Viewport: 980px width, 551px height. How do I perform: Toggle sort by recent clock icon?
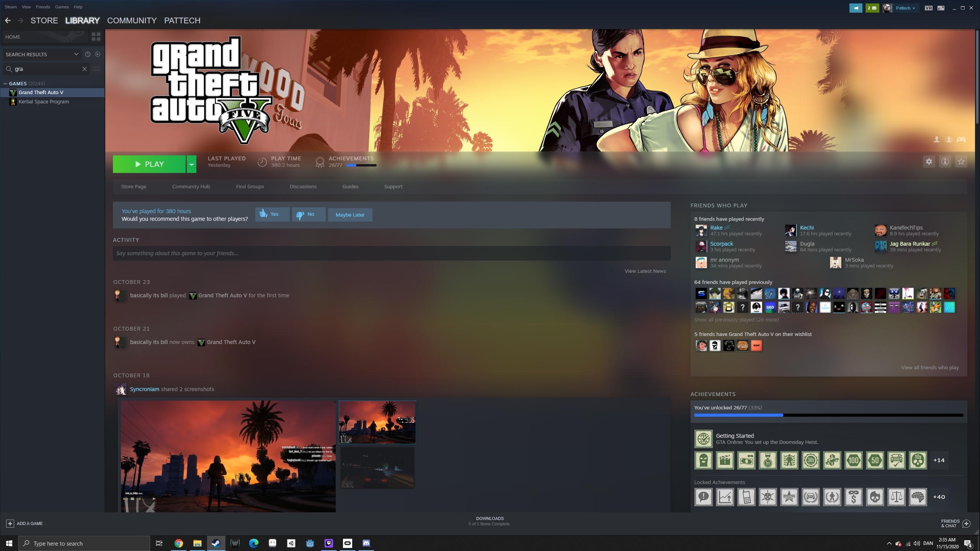coord(88,54)
